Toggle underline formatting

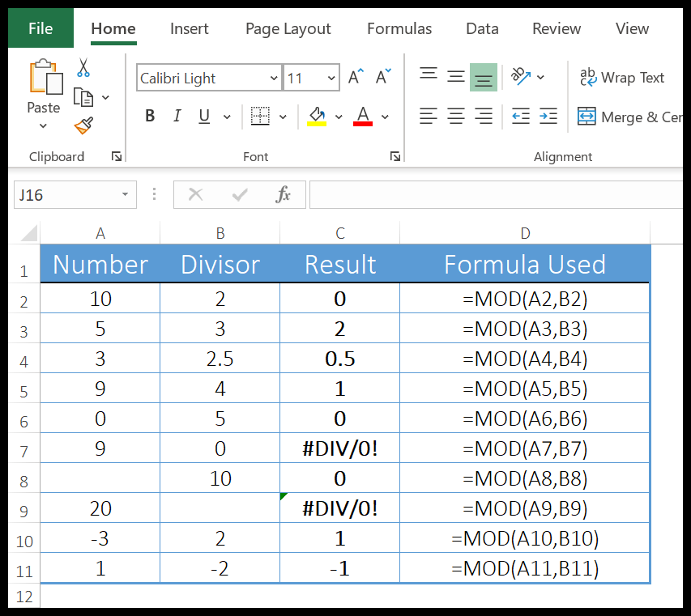[203, 116]
